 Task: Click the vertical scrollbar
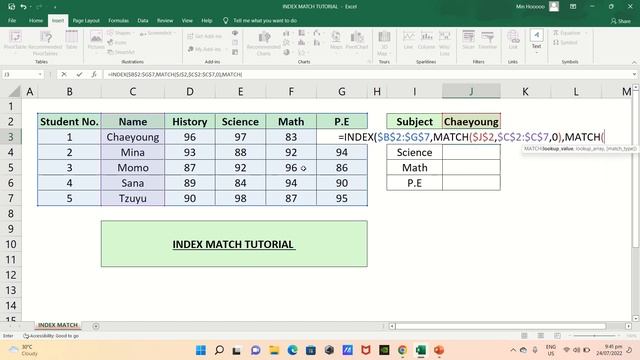click(635, 169)
